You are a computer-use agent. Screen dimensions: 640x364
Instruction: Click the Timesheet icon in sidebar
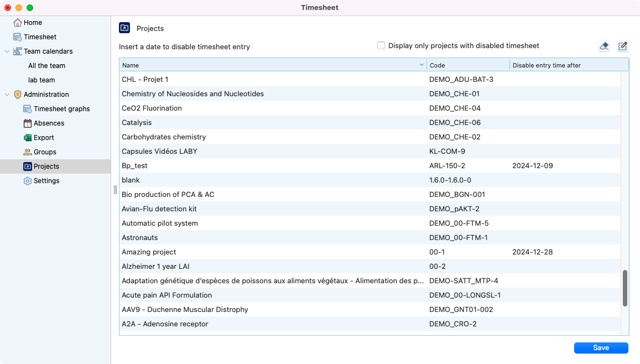point(17,37)
